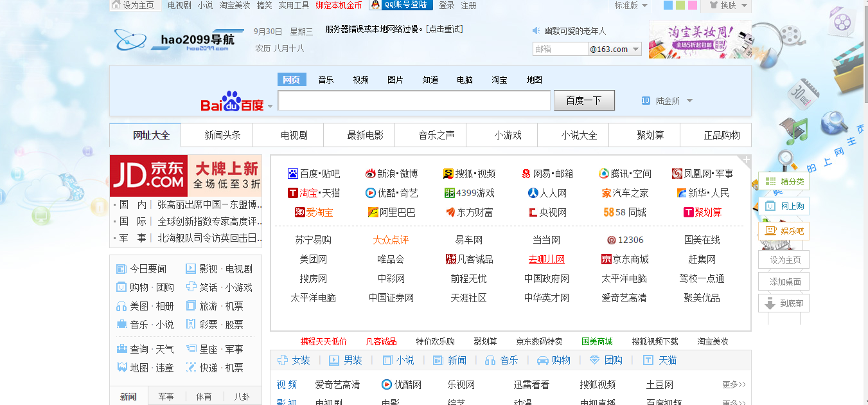Click 农历 八月十八 lunar date text
The height and width of the screenshot is (405, 868).
point(279,48)
